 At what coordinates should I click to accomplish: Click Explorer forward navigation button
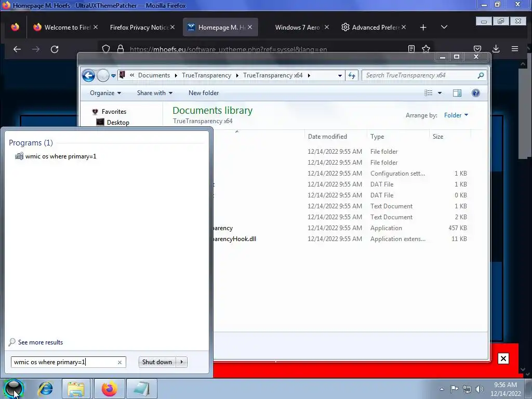coord(103,75)
